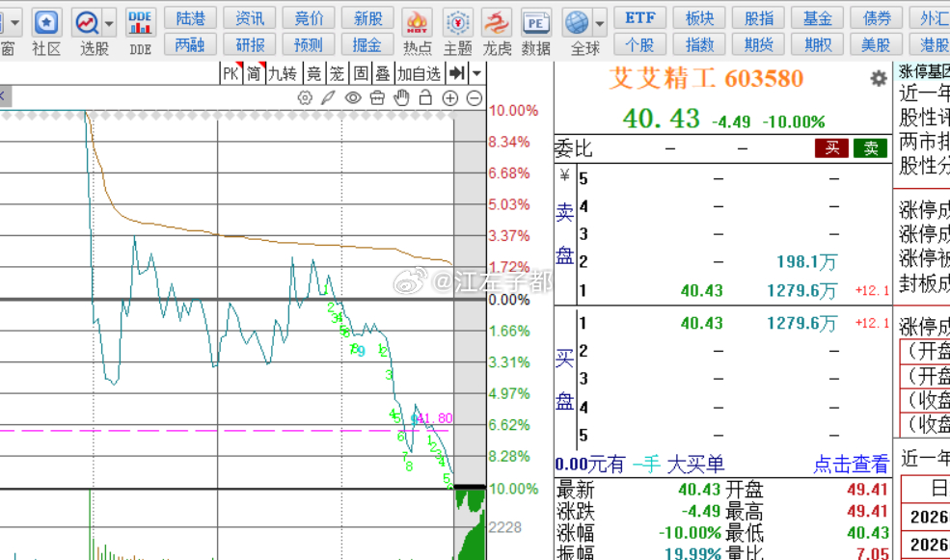Click the volume axis value 2228
Screen dimensions: 950x560
click(504, 527)
